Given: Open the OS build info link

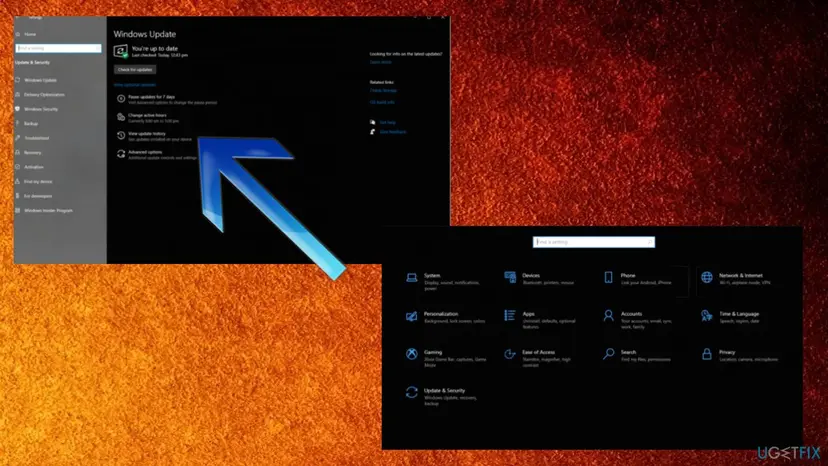Looking at the screenshot, I should coord(382,102).
